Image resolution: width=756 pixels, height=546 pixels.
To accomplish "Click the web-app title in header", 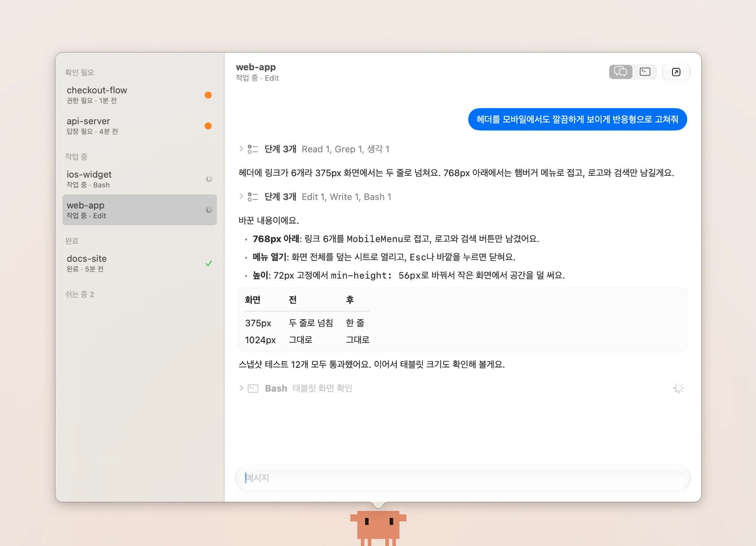I will tap(256, 67).
